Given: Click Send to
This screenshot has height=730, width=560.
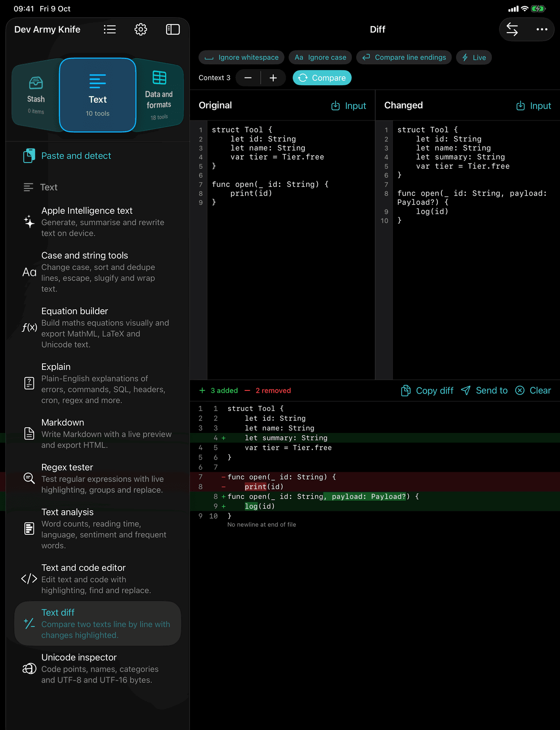Looking at the screenshot, I should 484,390.
